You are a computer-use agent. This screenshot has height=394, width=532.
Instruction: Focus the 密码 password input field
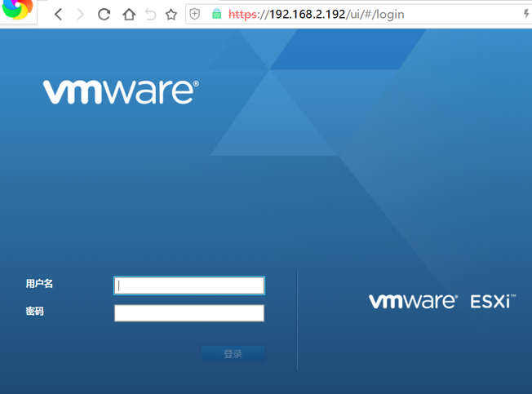click(189, 313)
